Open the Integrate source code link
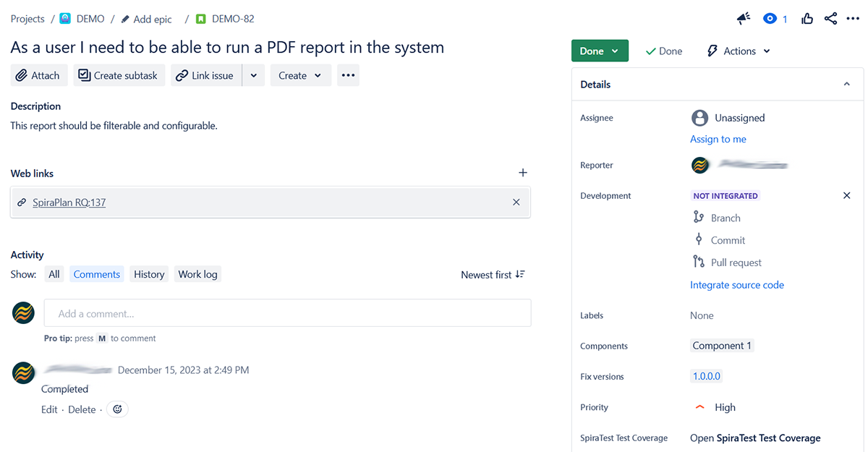Screen dimensions: 868x452 pyautogui.click(x=736, y=286)
